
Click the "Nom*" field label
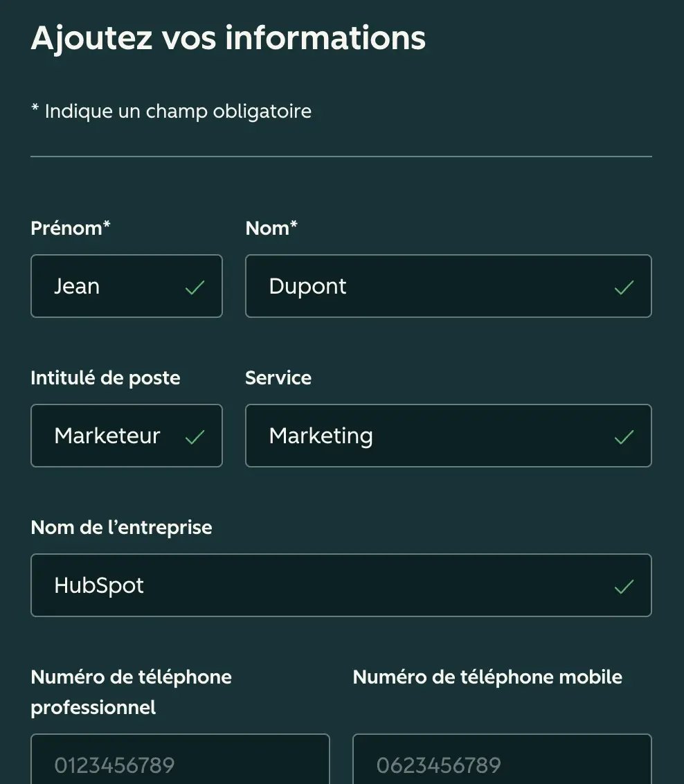tap(271, 228)
